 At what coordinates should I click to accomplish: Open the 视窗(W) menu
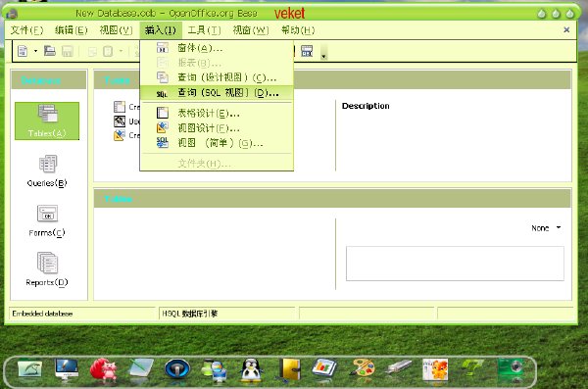click(251, 30)
